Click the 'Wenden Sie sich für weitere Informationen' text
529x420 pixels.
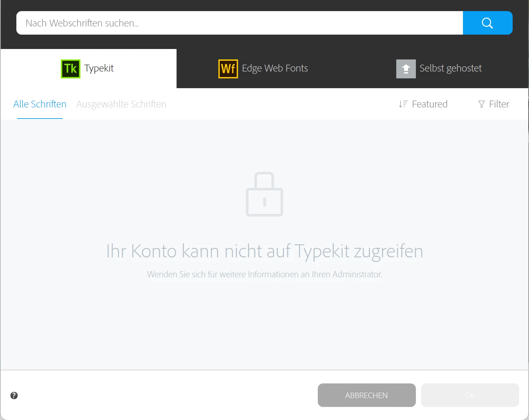pyautogui.click(x=264, y=274)
